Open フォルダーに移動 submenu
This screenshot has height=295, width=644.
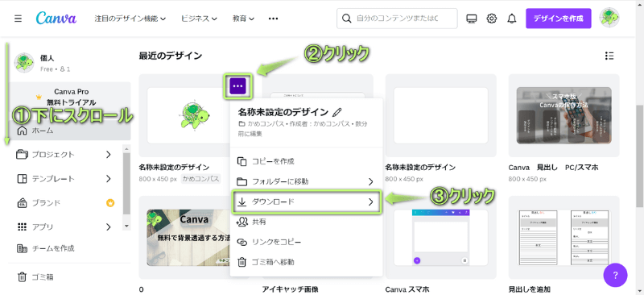(x=307, y=181)
